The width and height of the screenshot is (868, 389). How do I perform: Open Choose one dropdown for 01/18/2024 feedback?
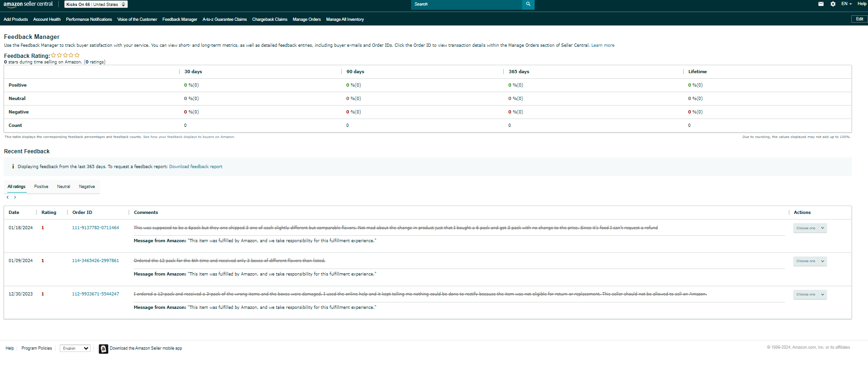[810, 228]
